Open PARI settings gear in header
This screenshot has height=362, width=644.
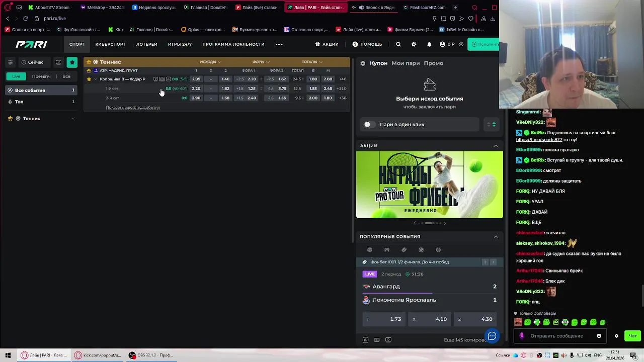(414, 44)
